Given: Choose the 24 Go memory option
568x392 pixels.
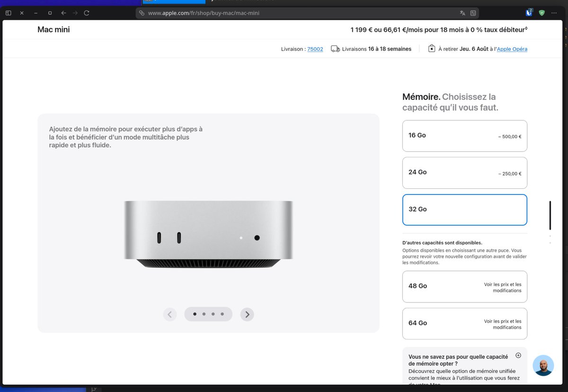Looking at the screenshot, I should coord(465,173).
